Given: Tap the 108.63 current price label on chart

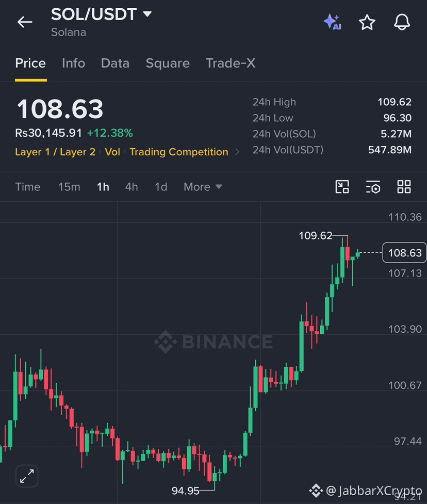Looking at the screenshot, I should coord(404,253).
